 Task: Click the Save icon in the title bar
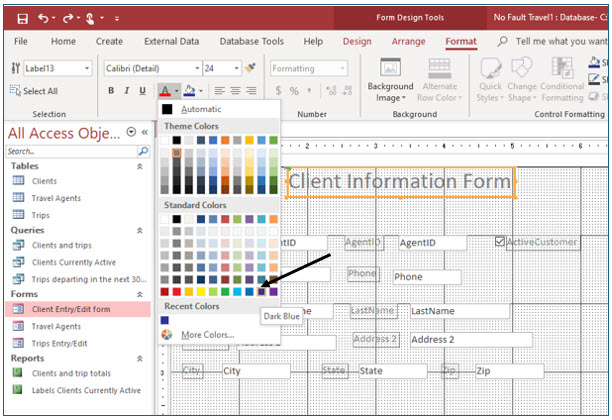23,18
